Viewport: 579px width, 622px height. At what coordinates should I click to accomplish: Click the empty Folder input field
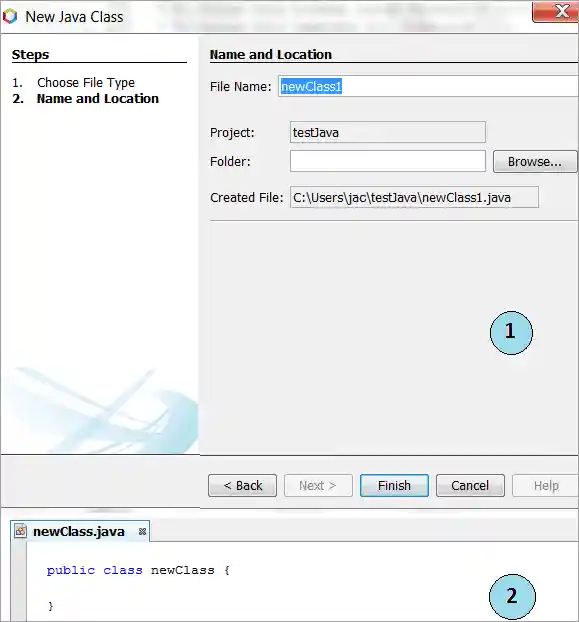point(387,161)
